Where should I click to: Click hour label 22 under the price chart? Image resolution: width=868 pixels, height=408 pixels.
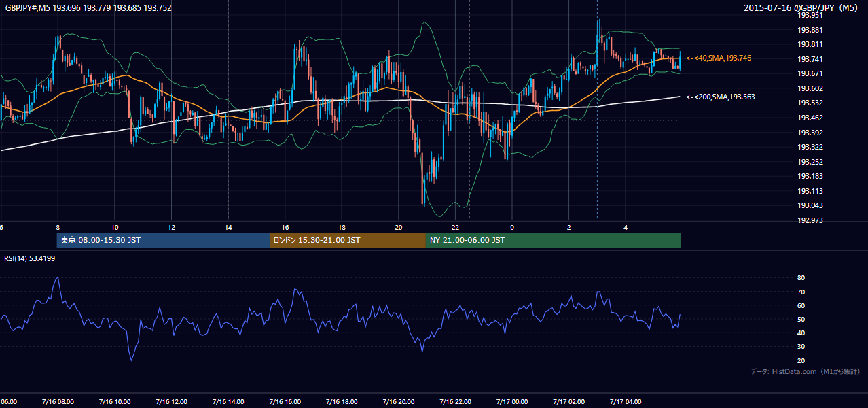(x=456, y=227)
